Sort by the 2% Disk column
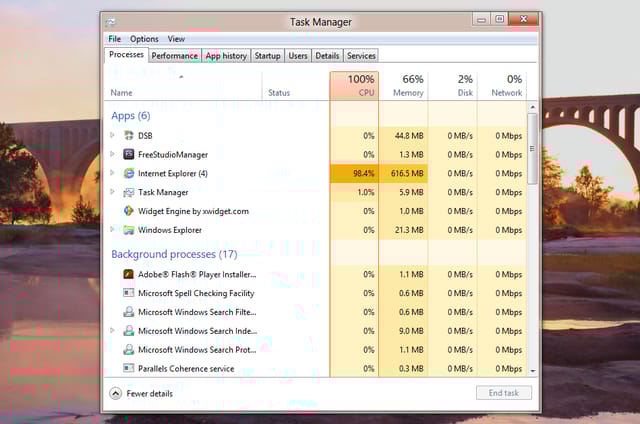The height and width of the screenshot is (424, 640). click(x=453, y=86)
